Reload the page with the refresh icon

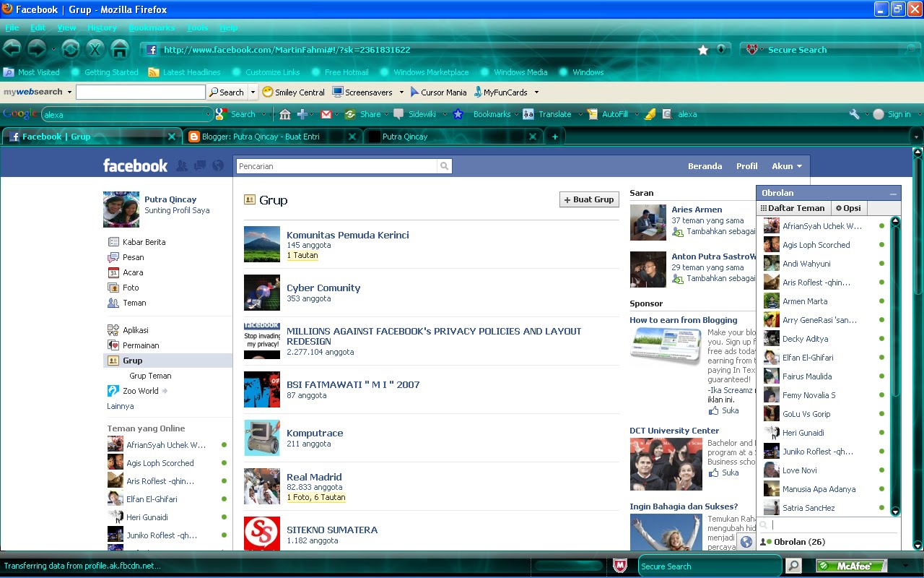[70, 49]
